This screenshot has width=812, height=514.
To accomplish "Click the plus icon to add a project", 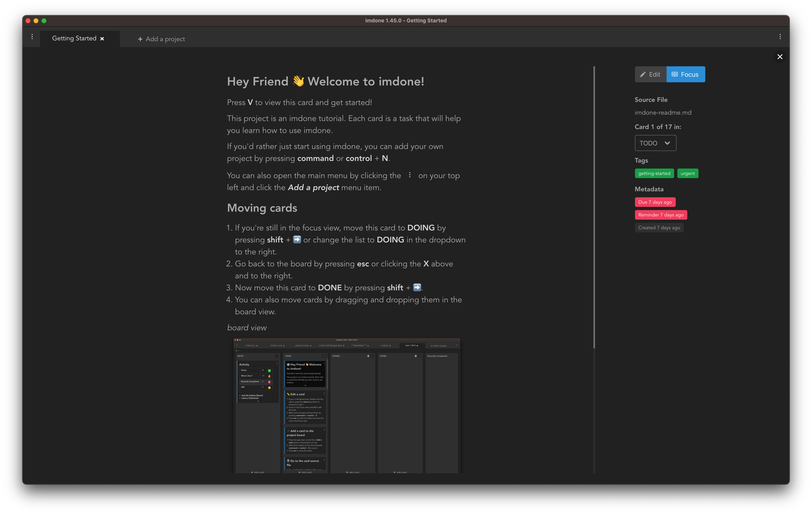I will coord(141,39).
